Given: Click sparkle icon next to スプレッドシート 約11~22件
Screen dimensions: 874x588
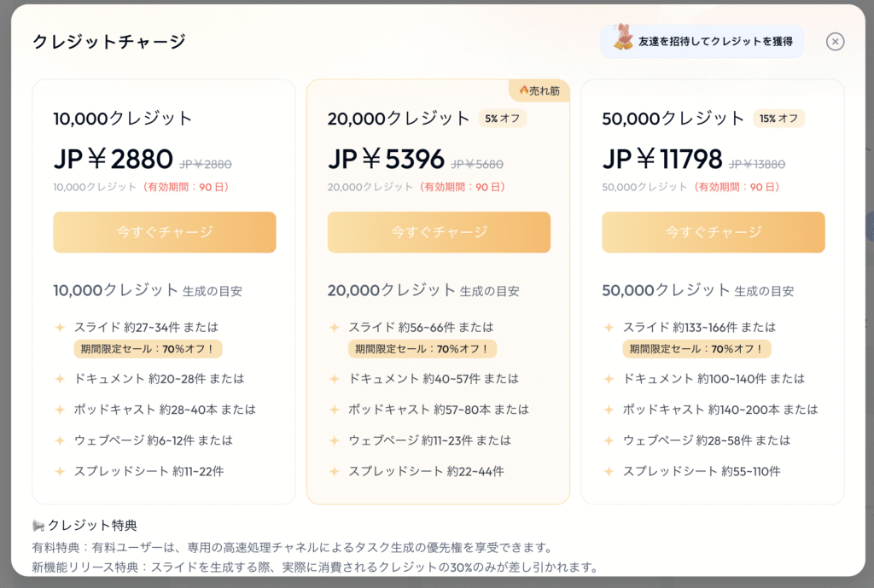Looking at the screenshot, I should (x=60, y=472).
